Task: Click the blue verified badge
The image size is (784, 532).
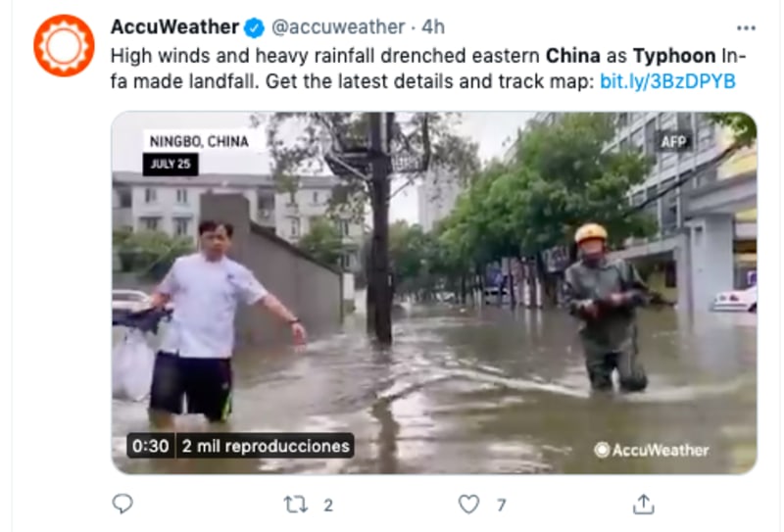Action: [x=254, y=27]
